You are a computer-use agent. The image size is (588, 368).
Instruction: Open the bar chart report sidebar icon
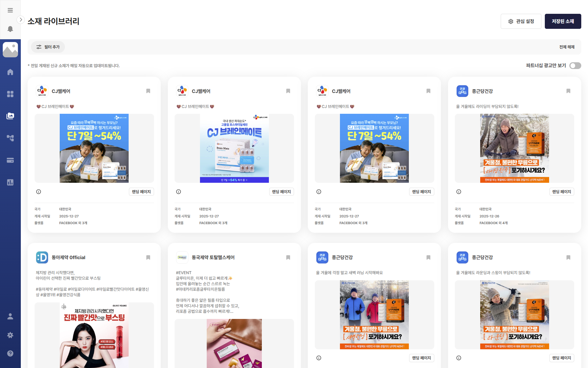tap(10, 182)
